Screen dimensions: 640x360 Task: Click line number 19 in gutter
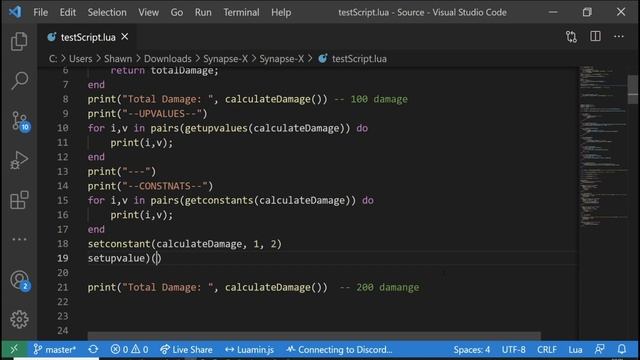(63, 258)
